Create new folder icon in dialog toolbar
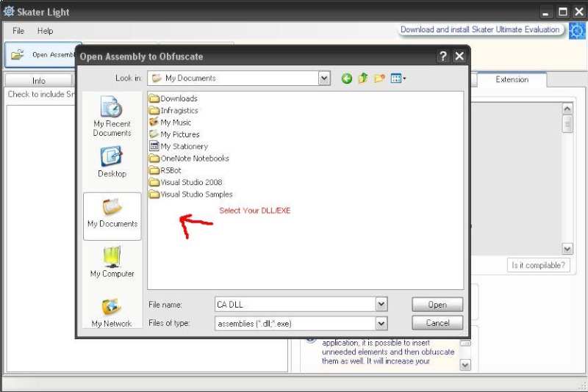 click(x=379, y=79)
